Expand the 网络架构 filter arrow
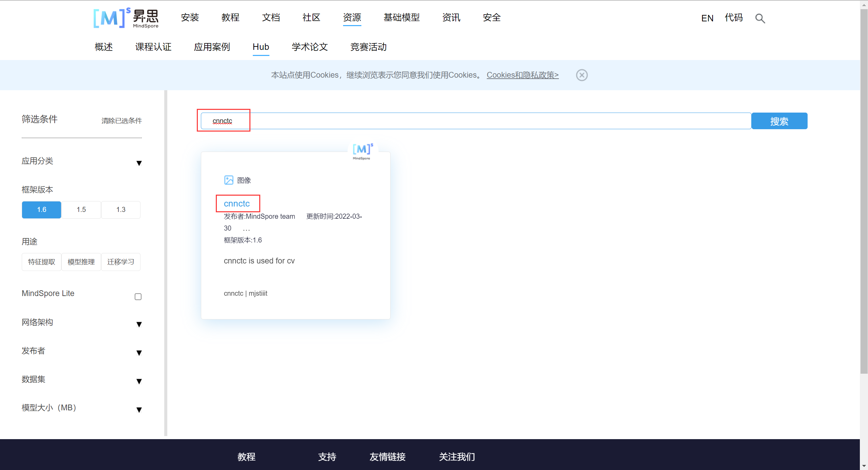The height and width of the screenshot is (470, 868). pos(139,325)
